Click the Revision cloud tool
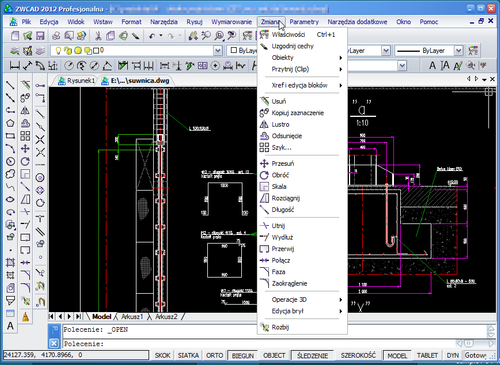This screenshot has height=365, width=500. tap(10, 174)
